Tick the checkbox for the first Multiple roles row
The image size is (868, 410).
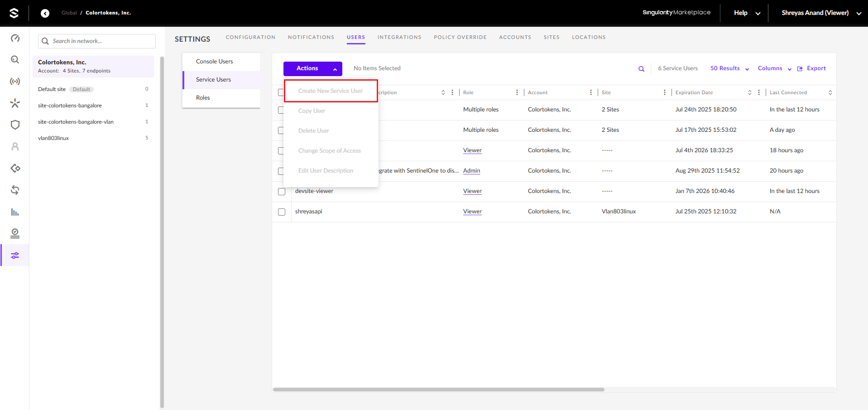point(281,110)
